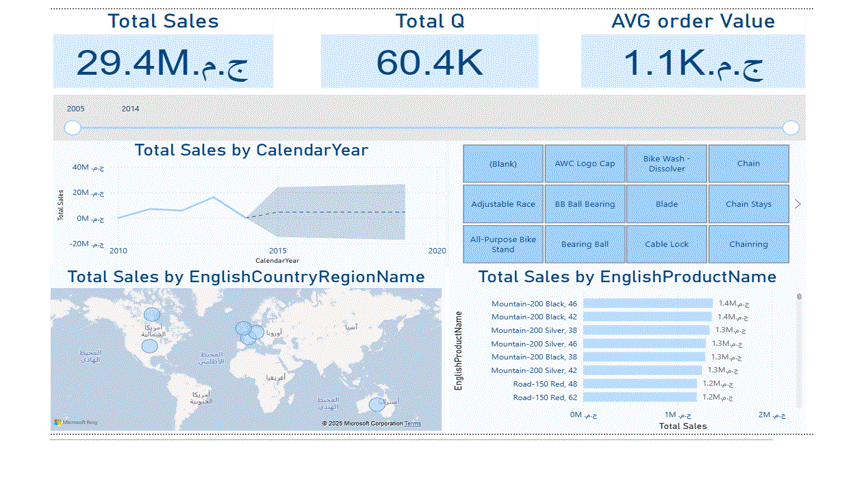
Task: Pick the BB Ball Bearing slicer tile
Action: coord(585,204)
